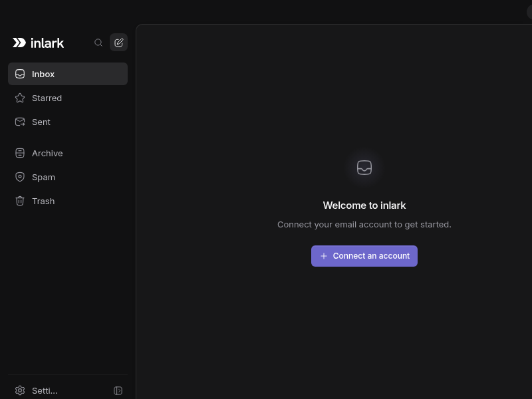Click the inlark logo in the sidebar
The width and height of the screenshot is (532, 399).
point(38,43)
